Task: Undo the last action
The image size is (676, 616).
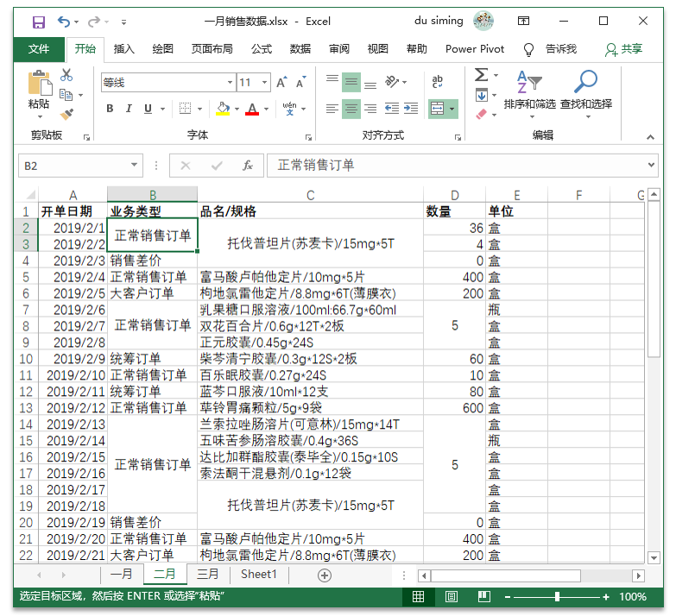Action: click(x=63, y=22)
